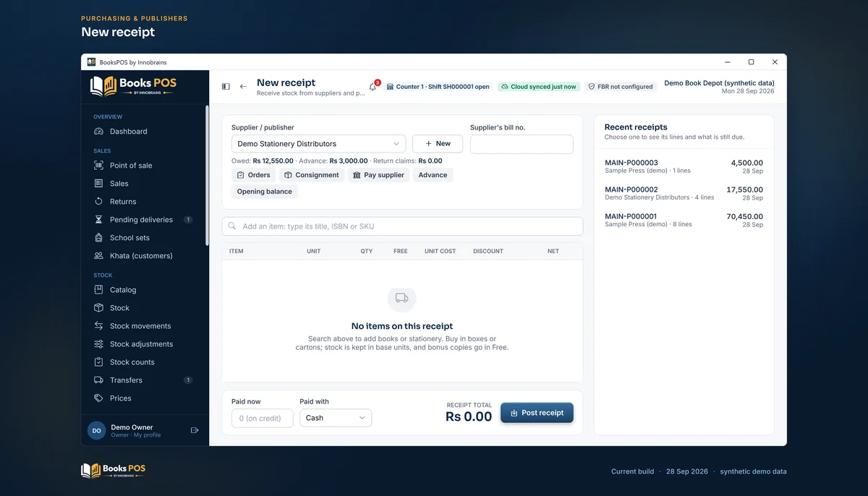Click Demo Book Depot (synthetic data) label
This screenshot has height=496, width=868.
point(719,83)
